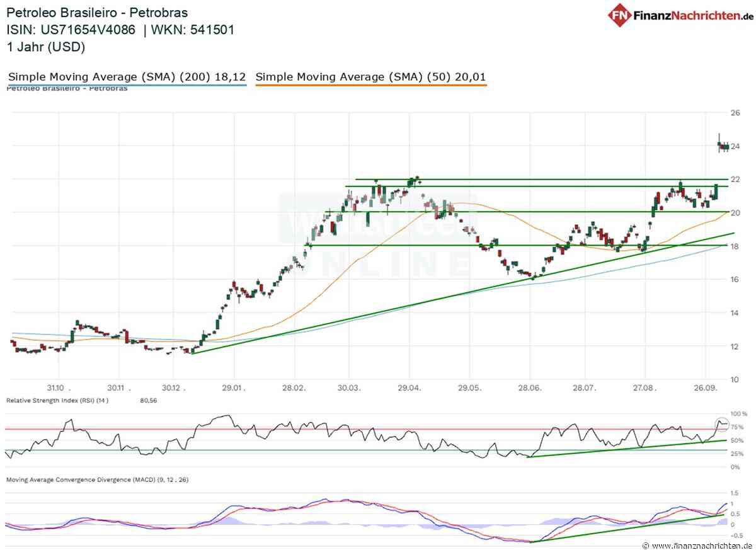
Task: Click the 75 % RSI scale label
Action: point(739,426)
